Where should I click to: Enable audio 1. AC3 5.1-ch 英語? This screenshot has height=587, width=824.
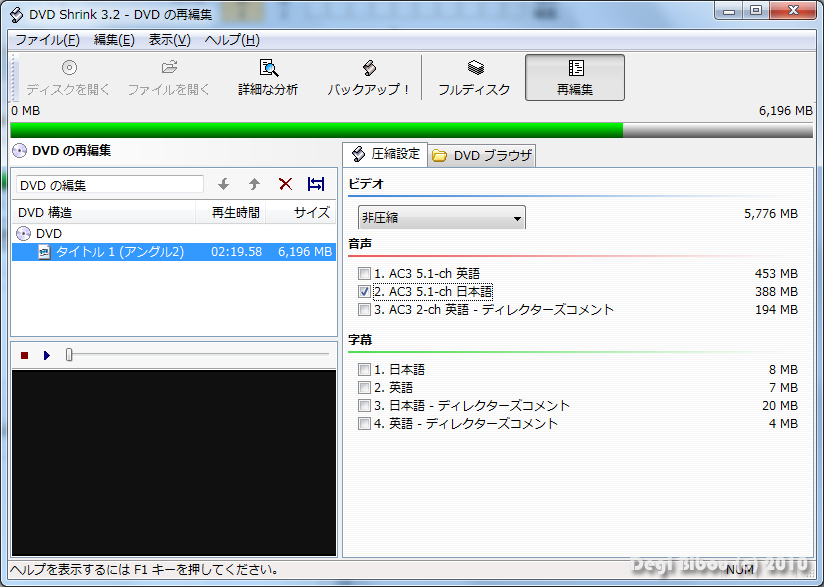[364, 273]
